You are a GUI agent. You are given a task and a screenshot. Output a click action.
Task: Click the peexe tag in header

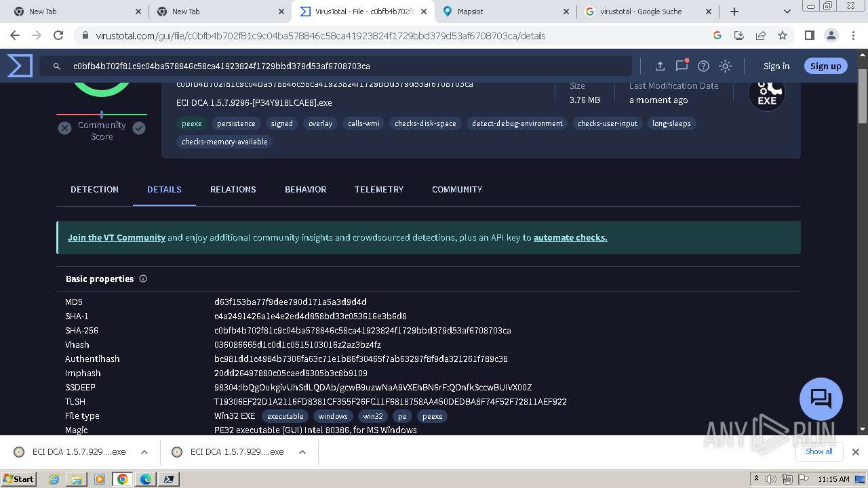click(x=192, y=123)
